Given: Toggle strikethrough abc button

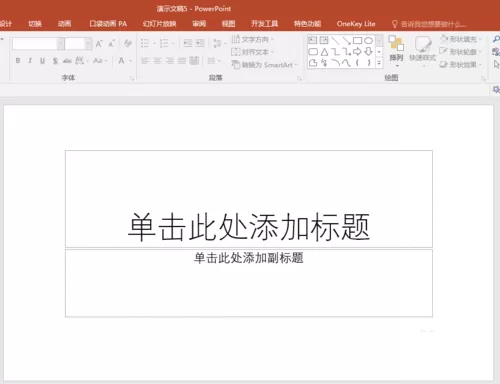Looking at the screenshot, I should click(67, 61).
